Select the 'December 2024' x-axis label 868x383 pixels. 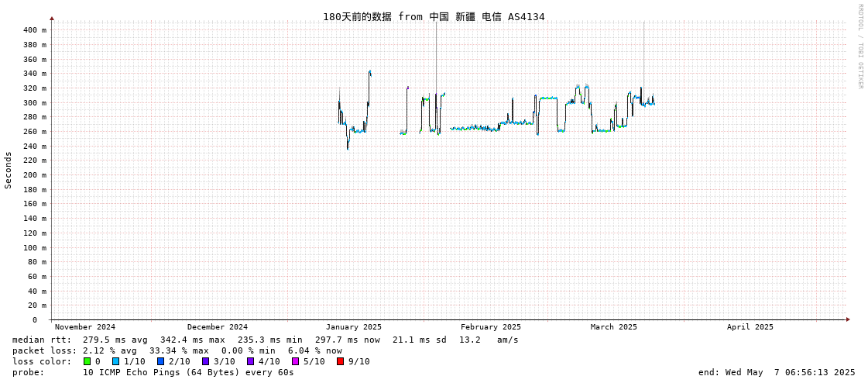click(218, 327)
